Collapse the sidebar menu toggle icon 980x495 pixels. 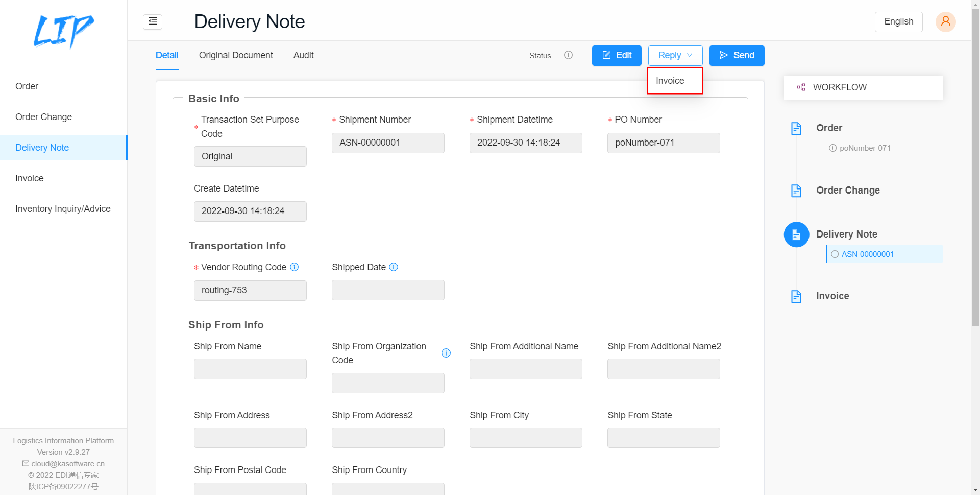pos(153,21)
